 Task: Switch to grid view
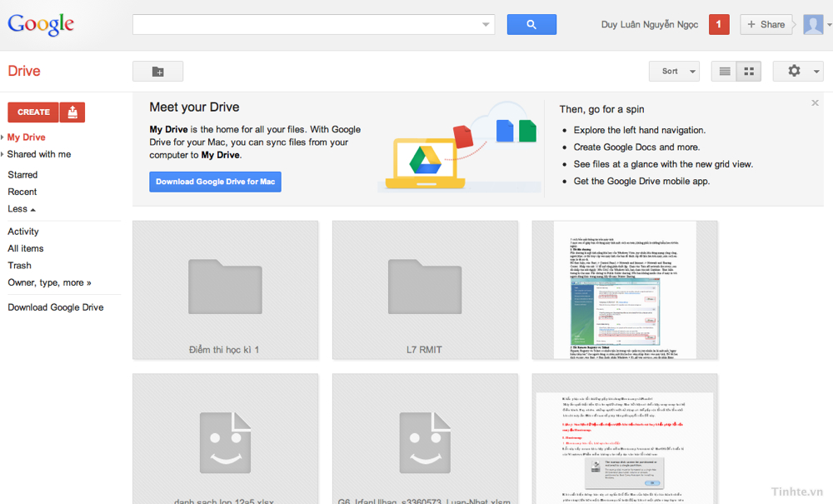pyautogui.click(x=749, y=71)
